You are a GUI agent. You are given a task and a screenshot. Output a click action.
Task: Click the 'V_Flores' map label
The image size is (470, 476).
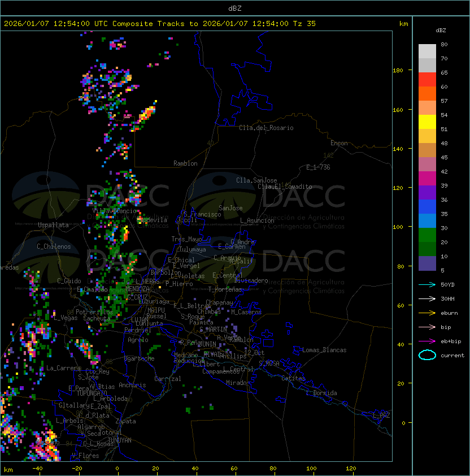[x=85, y=456]
